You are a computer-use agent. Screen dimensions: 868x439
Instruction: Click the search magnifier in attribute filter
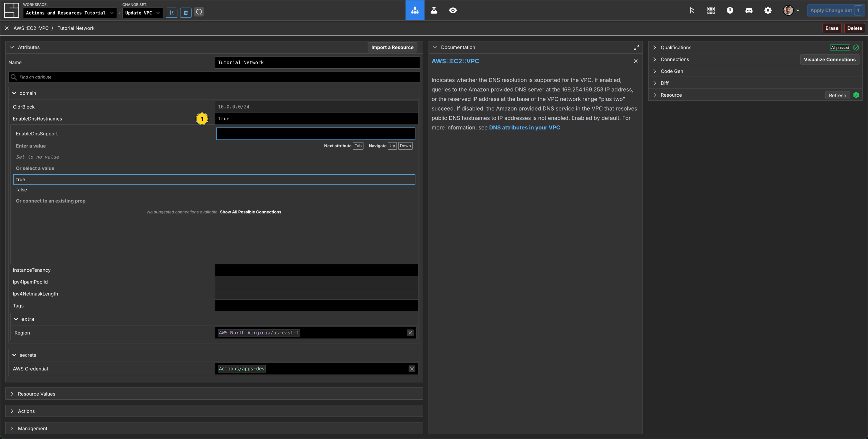click(14, 77)
